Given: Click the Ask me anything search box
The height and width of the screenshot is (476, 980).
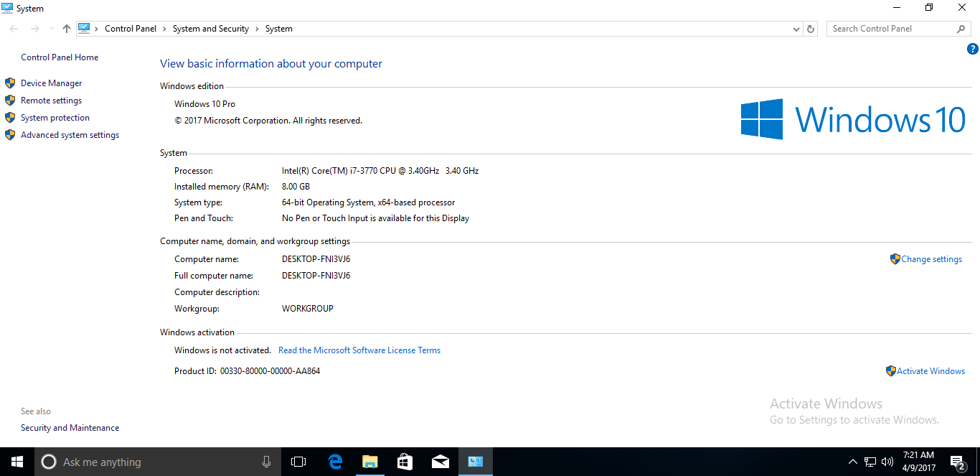Looking at the screenshot, I should (159, 462).
